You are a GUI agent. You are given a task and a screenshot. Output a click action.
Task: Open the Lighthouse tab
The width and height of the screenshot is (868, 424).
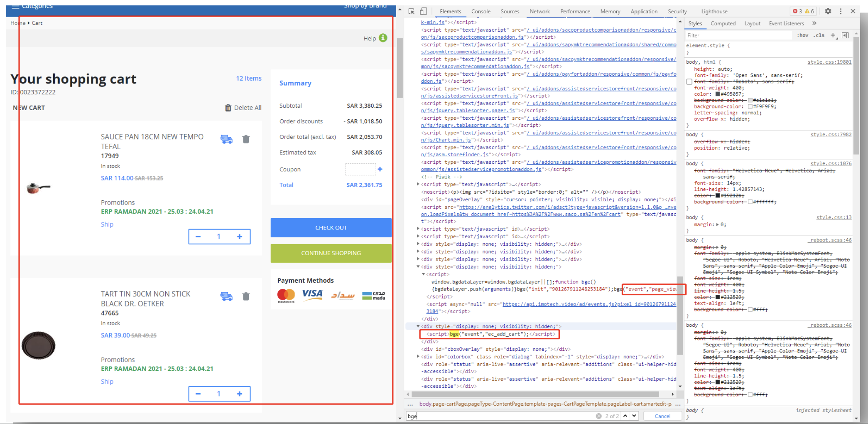point(714,11)
